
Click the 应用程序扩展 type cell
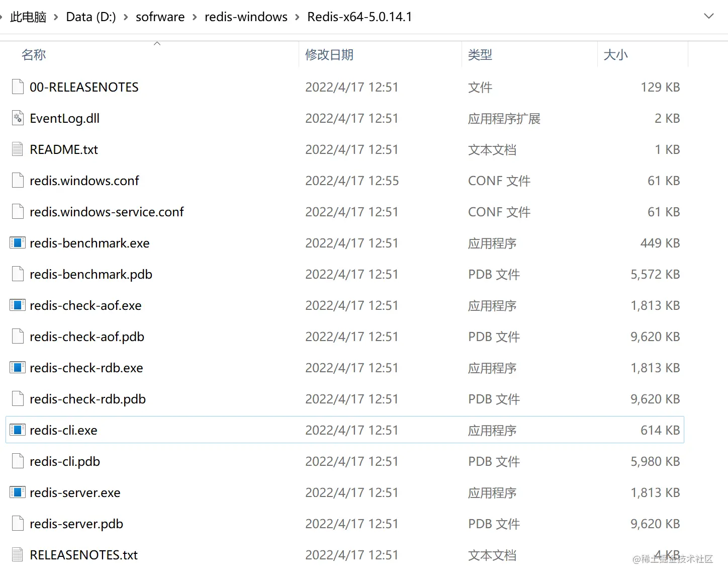pyautogui.click(x=504, y=118)
